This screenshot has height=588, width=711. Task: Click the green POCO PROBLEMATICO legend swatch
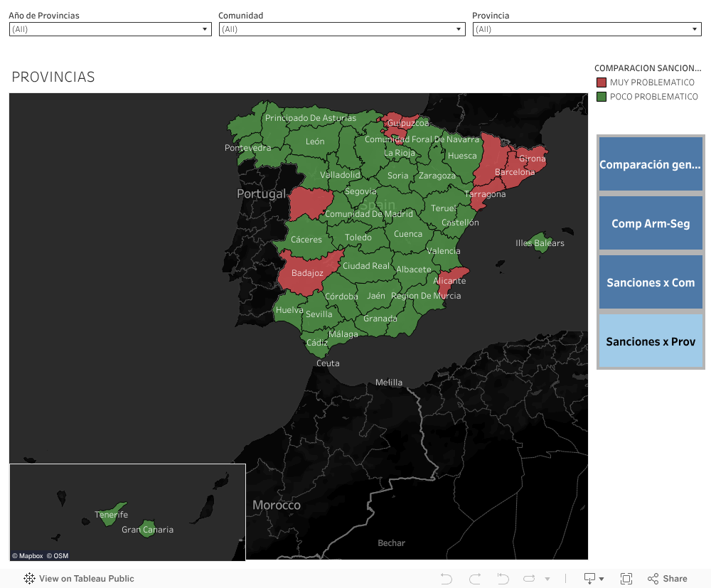click(602, 97)
